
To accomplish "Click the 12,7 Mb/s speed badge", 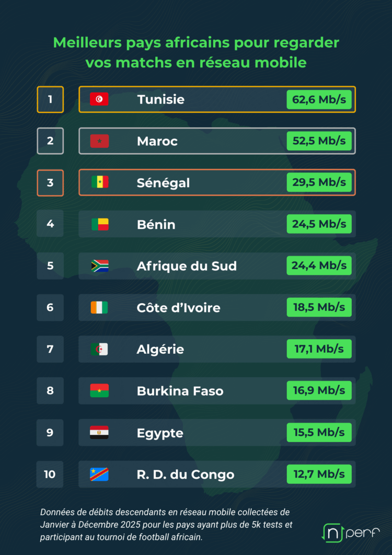I will [319, 475].
